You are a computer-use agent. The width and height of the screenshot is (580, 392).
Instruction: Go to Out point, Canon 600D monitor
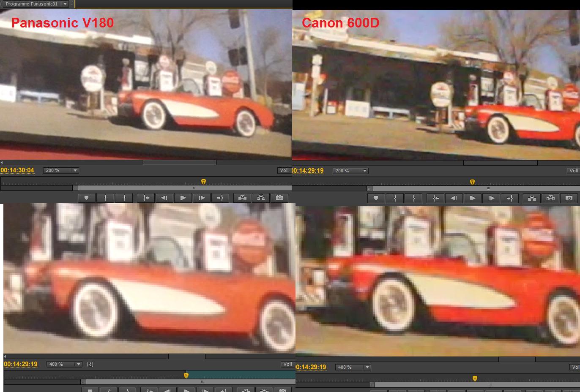[x=510, y=198]
